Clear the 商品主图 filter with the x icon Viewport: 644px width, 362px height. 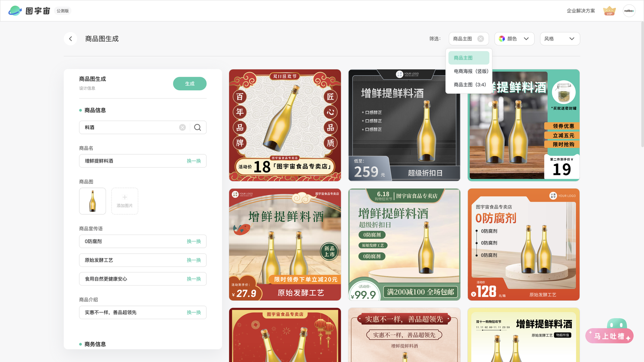(x=480, y=39)
